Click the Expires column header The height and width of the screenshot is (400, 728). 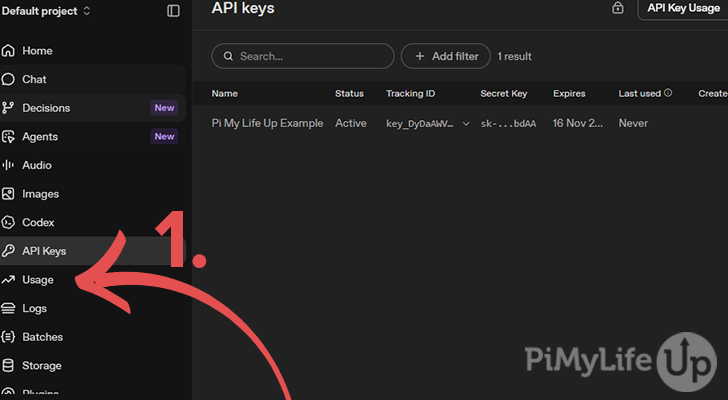[569, 93]
